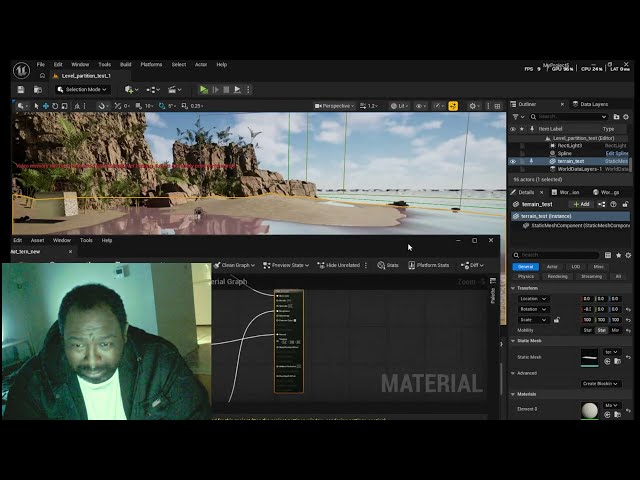This screenshot has height=480, width=640.
Task: Choose the scale gizmo tool
Action: pyautogui.click(x=64, y=106)
